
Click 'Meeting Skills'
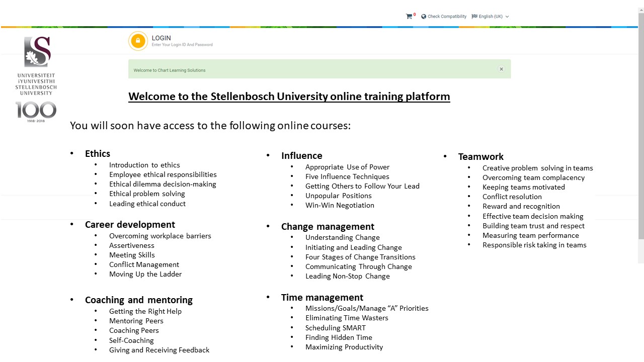coord(132,255)
